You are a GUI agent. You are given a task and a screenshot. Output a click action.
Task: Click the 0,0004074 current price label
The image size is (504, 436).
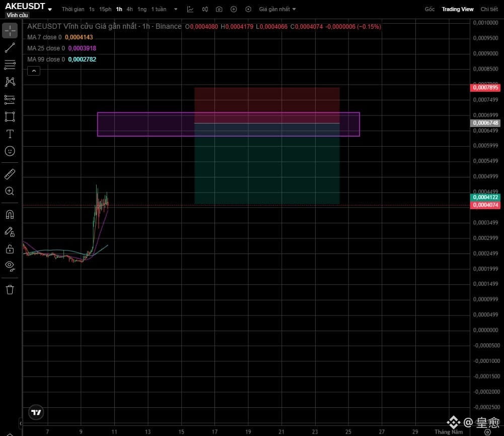point(485,205)
